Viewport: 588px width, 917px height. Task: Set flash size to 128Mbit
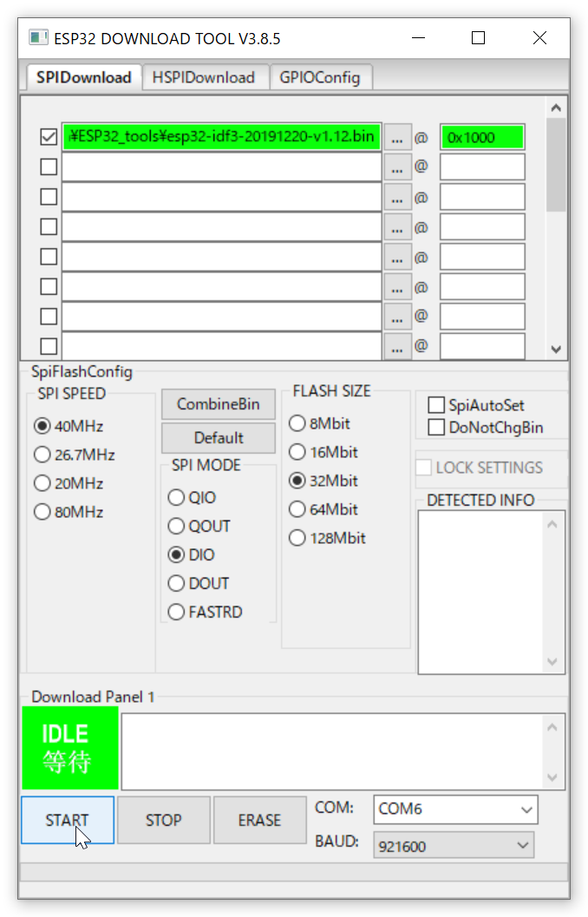[x=327, y=538]
